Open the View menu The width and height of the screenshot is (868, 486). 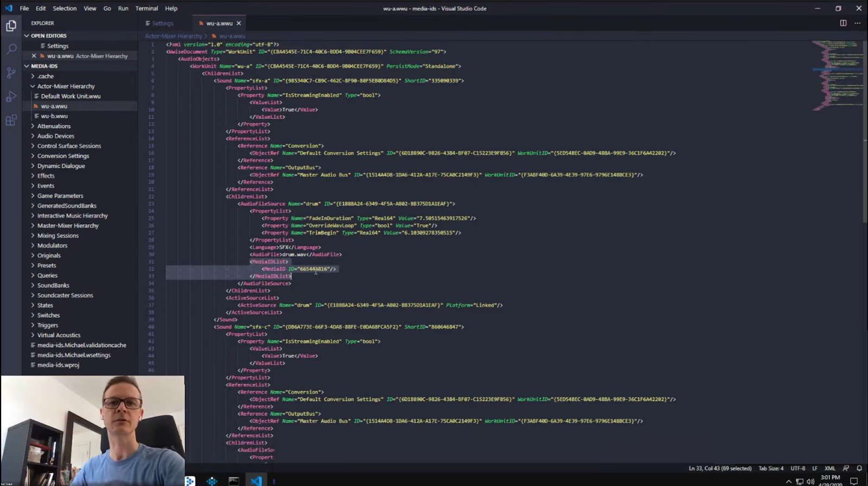point(90,8)
